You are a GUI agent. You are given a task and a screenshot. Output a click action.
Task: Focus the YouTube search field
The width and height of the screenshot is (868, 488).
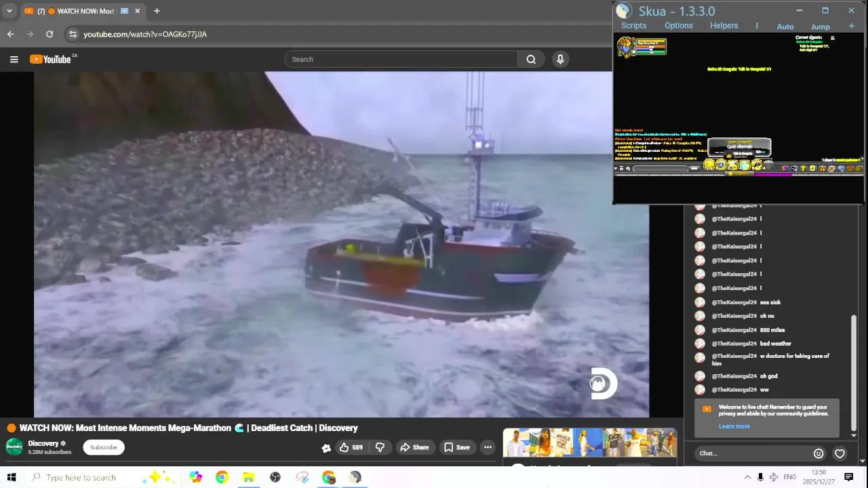point(401,60)
